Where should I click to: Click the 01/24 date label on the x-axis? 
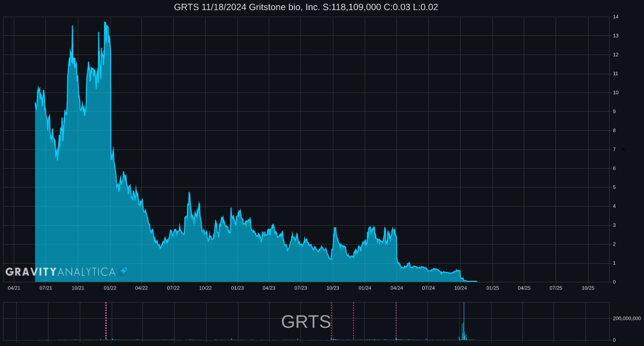(365, 288)
